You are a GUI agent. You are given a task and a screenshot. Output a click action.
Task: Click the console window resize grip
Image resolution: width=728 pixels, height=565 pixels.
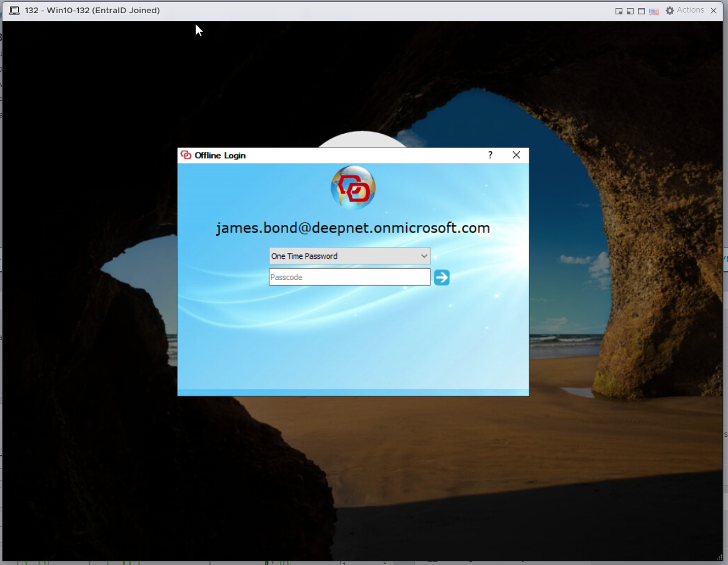[x=720, y=557]
